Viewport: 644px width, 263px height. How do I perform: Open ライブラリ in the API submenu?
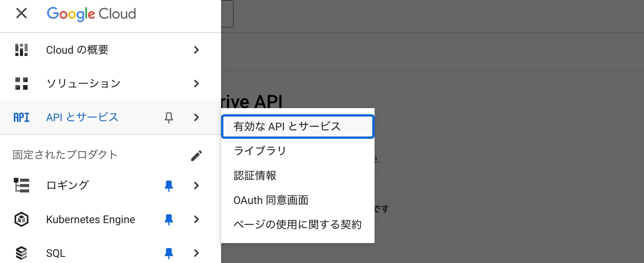[x=260, y=151]
